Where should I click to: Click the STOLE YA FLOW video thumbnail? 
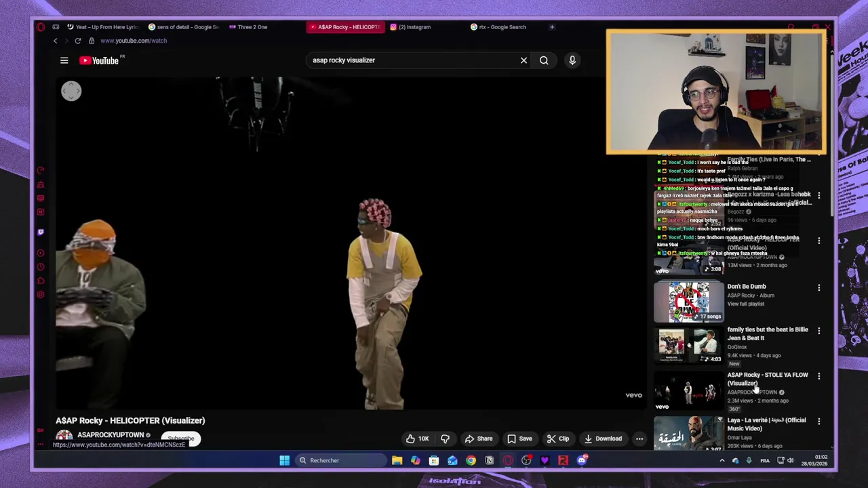click(689, 392)
